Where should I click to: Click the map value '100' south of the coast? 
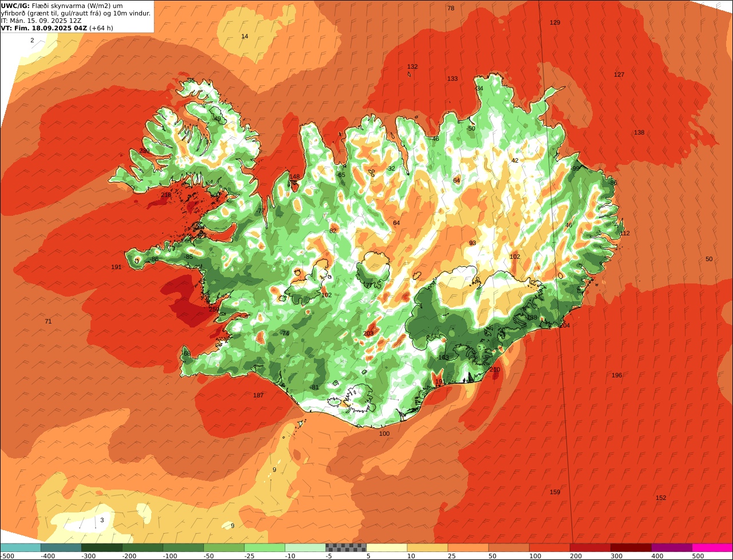[x=384, y=433]
